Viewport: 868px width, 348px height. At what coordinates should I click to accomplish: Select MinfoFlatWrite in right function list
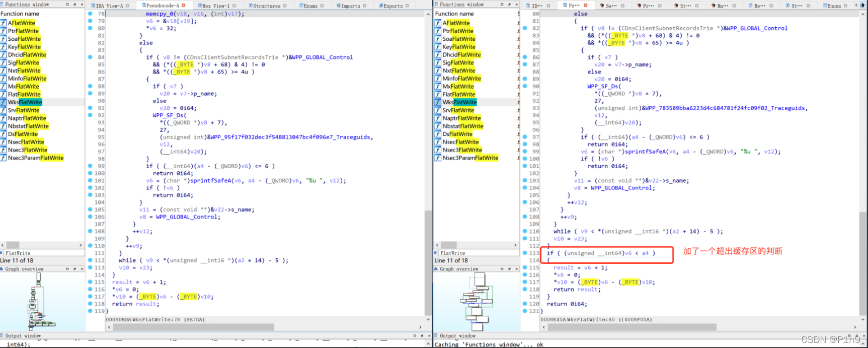(x=461, y=79)
